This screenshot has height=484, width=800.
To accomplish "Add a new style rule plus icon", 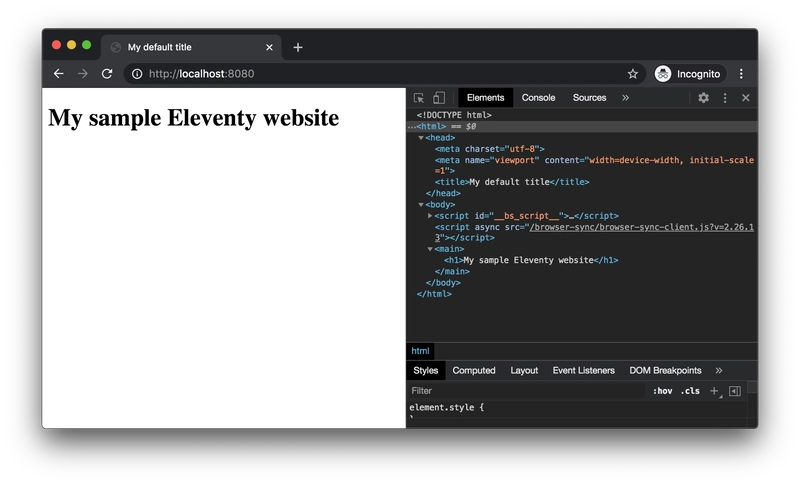I will (714, 391).
